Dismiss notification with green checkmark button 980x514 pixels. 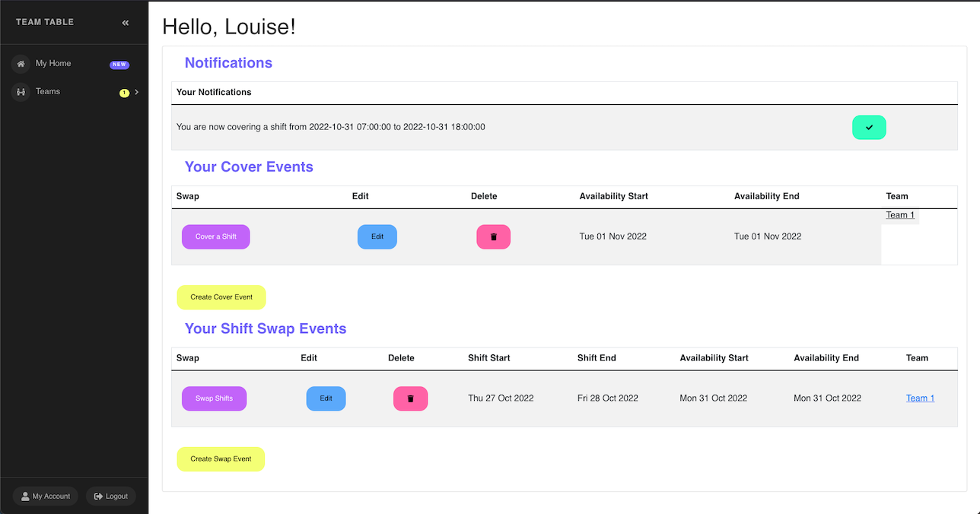tap(869, 128)
